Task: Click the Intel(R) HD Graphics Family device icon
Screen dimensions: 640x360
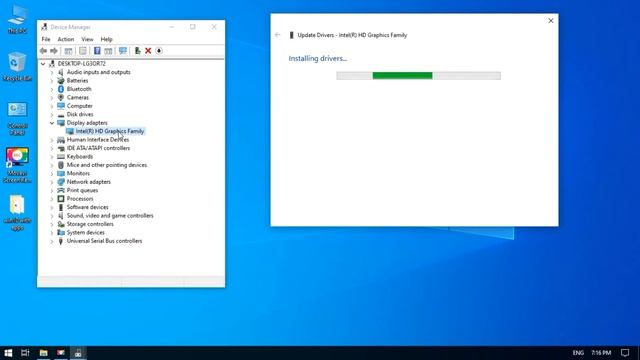Action: coord(70,131)
